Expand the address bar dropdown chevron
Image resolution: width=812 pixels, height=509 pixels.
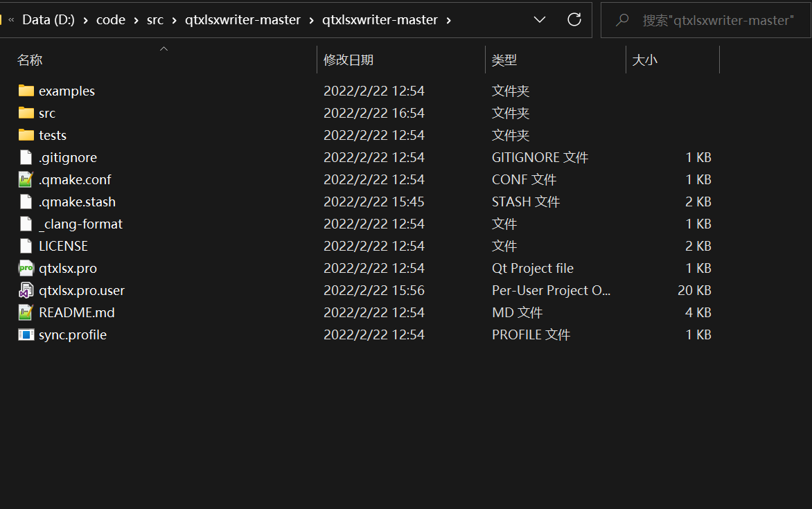pyautogui.click(x=540, y=19)
